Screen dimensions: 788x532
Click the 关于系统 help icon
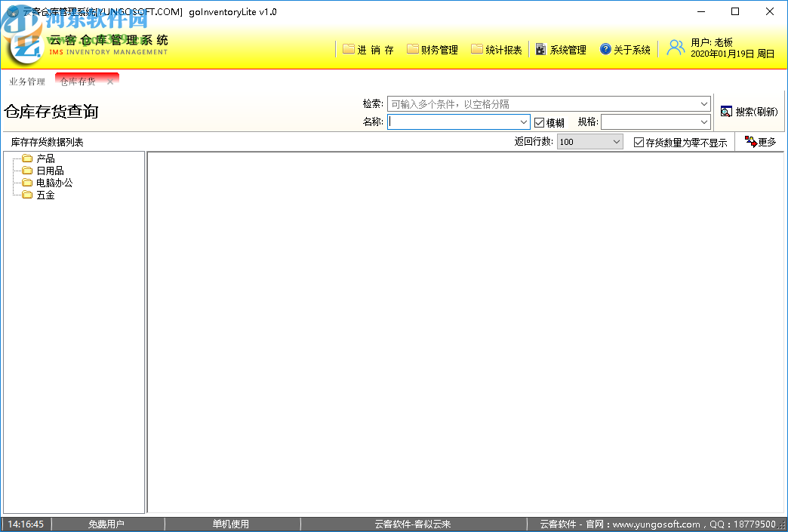click(605, 49)
